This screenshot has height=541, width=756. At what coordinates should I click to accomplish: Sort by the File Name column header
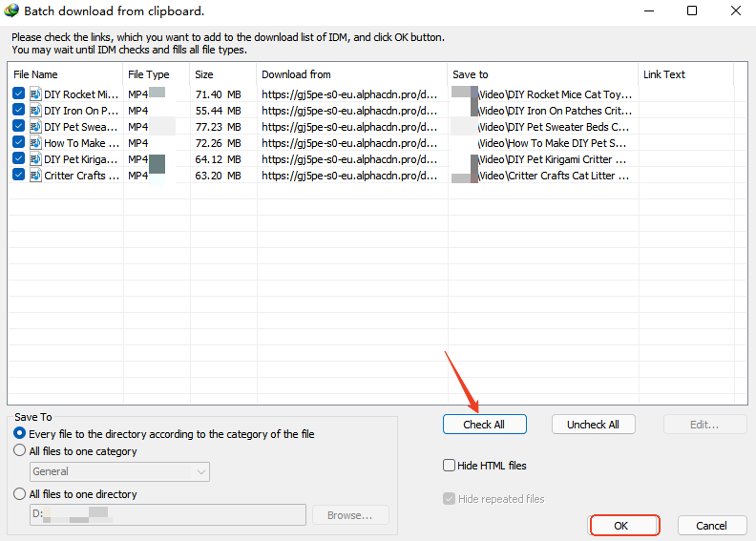pos(65,74)
